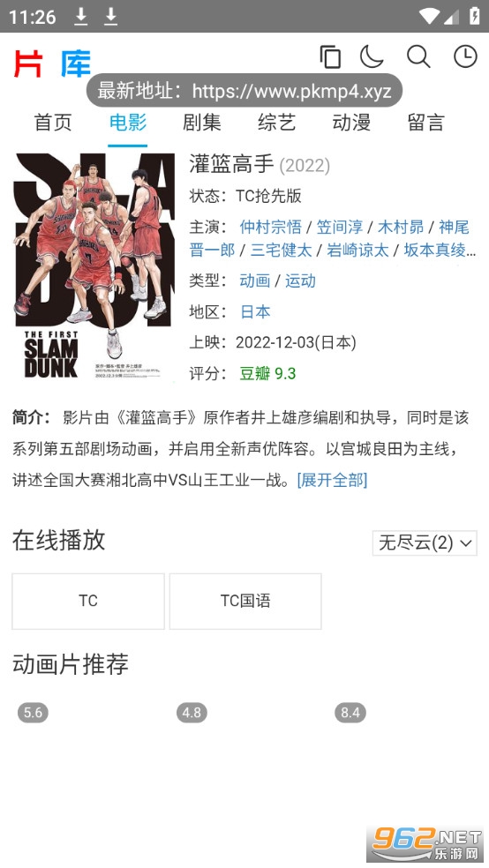Expand synopsis with 展开全部
The image size is (489, 868).
332,479
